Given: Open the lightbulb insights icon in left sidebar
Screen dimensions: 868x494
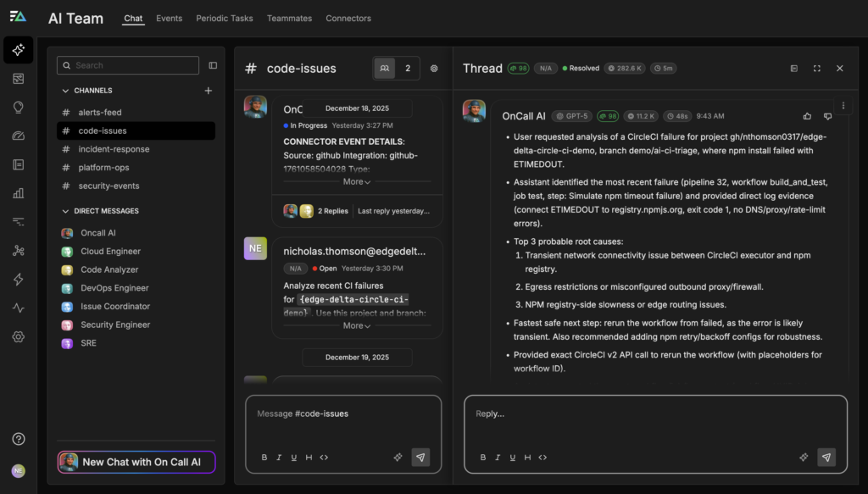Looking at the screenshot, I should tap(18, 107).
